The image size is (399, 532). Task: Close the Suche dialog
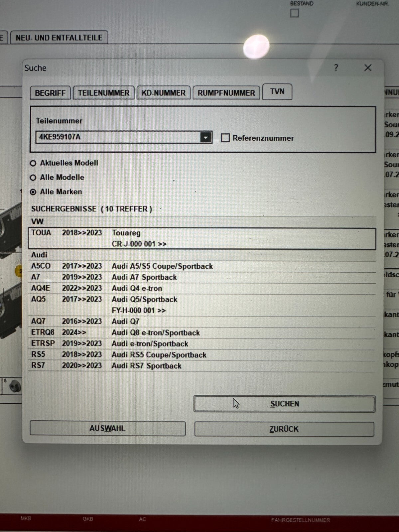click(x=367, y=68)
